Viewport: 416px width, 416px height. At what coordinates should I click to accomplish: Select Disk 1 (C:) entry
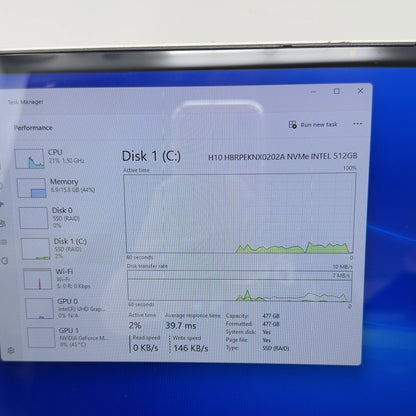coord(54,248)
